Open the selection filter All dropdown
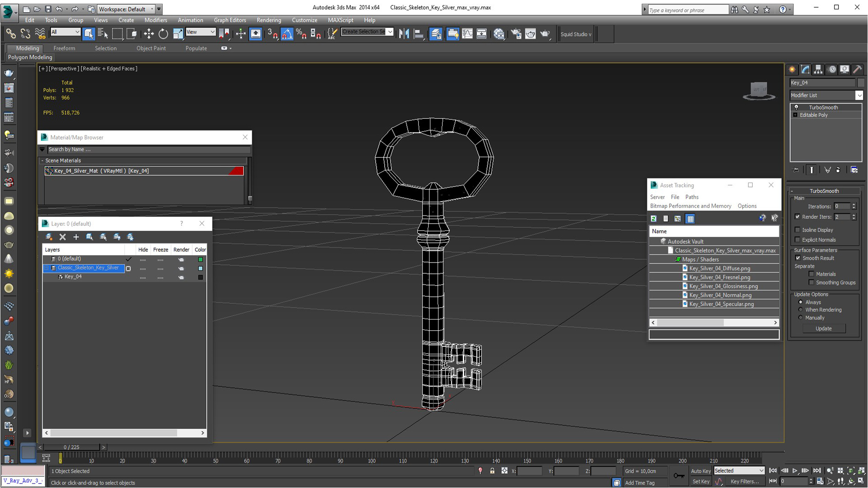Viewport: 868px width, 488px height. pos(66,32)
